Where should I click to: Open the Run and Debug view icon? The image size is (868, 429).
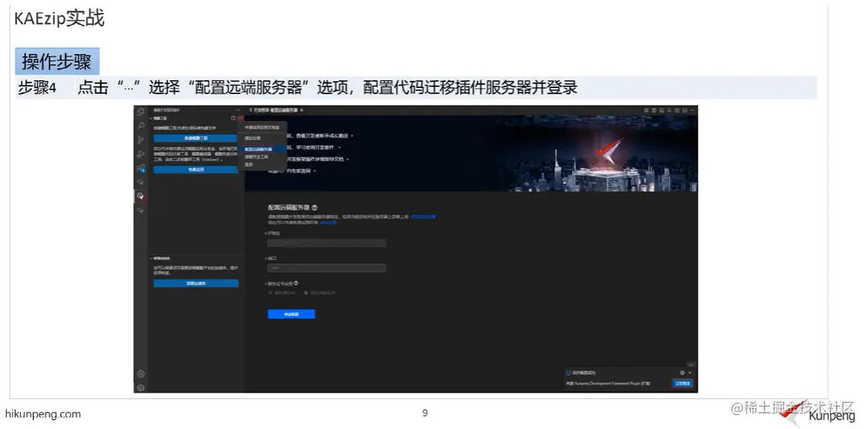pos(141,154)
